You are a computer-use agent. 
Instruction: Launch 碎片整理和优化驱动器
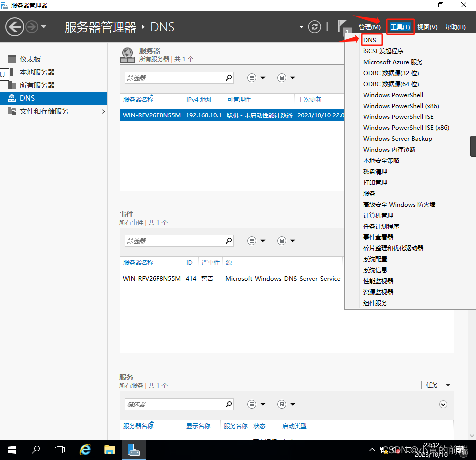(393, 248)
